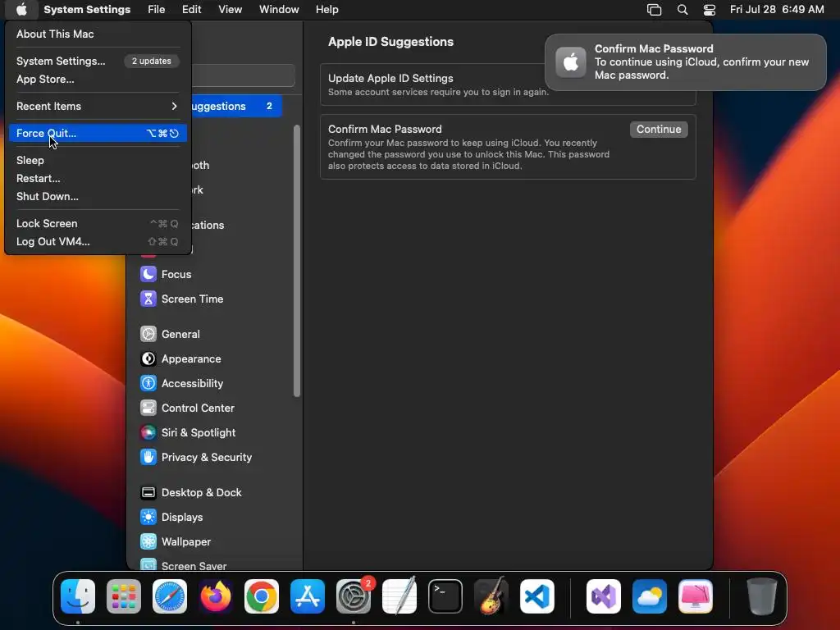The height and width of the screenshot is (630, 840).
Task: Open App Store icon in Dock
Action: click(x=308, y=596)
